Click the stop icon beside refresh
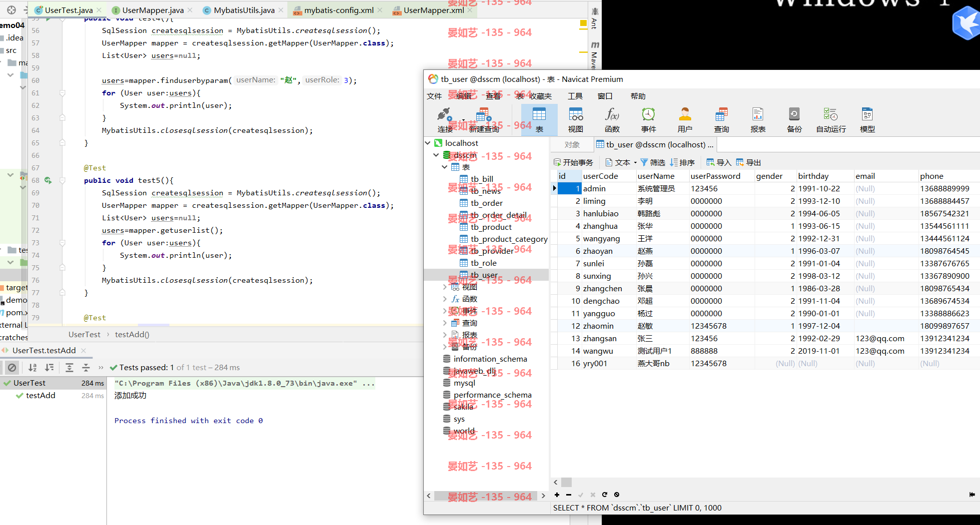980x525 pixels. click(x=617, y=495)
